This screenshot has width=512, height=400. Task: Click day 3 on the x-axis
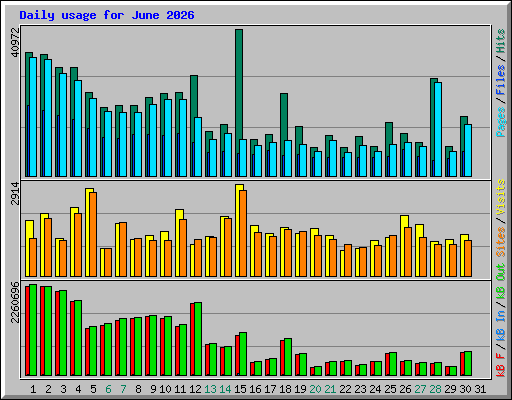(63, 389)
